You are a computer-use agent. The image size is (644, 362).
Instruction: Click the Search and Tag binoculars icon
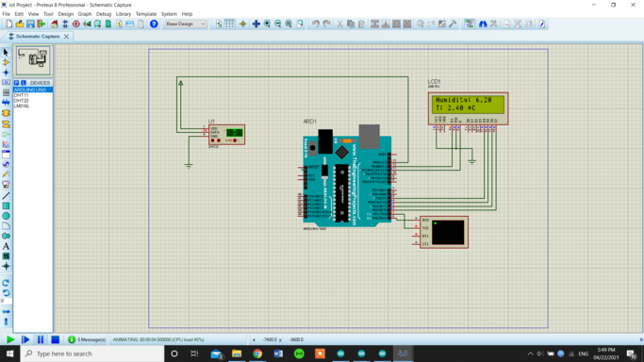[483, 25]
